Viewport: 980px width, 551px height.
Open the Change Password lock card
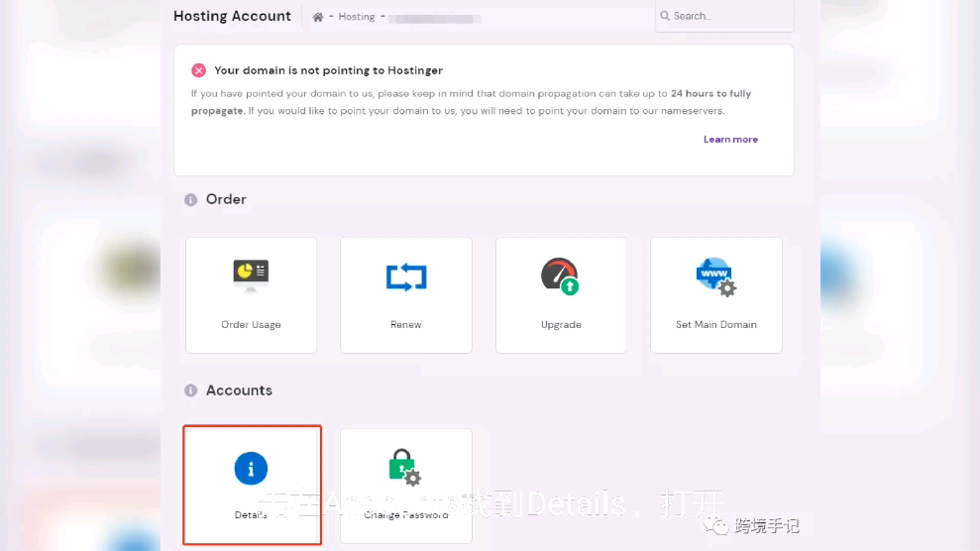[406, 486]
